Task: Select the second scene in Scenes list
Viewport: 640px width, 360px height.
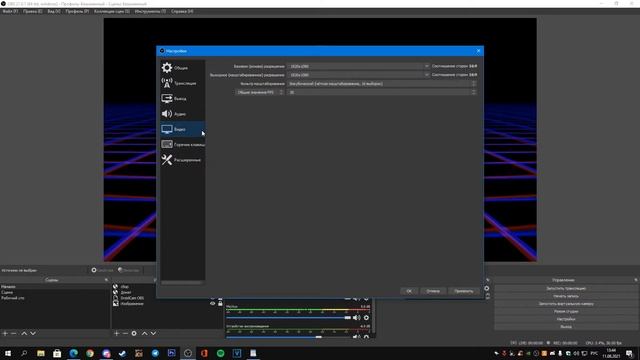Action: pyautogui.click(x=55, y=293)
